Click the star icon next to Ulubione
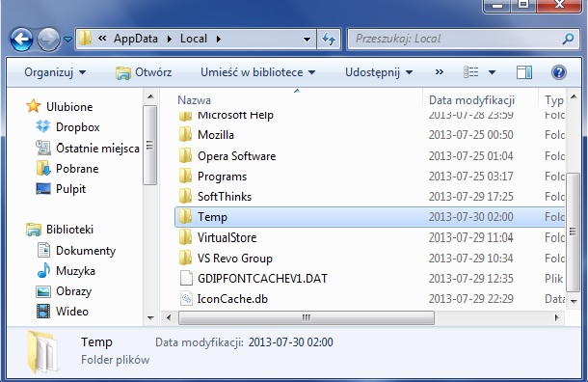588x382 pixels. pyautogui.click(x=33, y=106)
